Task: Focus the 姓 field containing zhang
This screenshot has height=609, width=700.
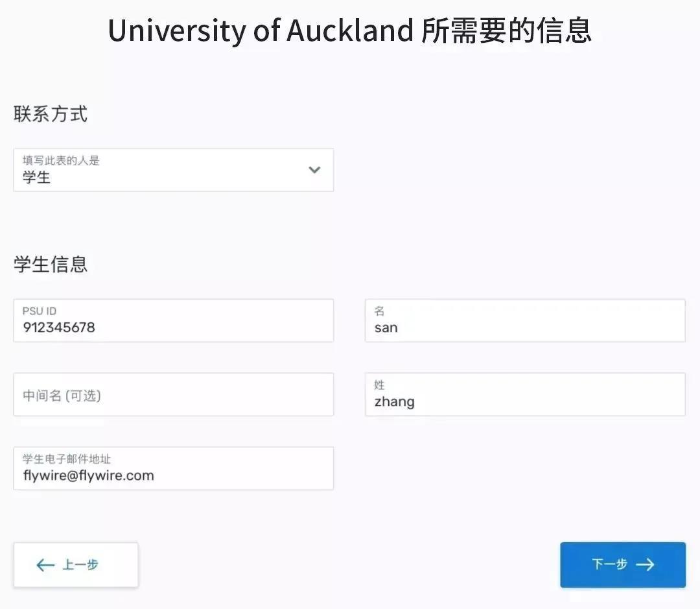Action: 525,394
